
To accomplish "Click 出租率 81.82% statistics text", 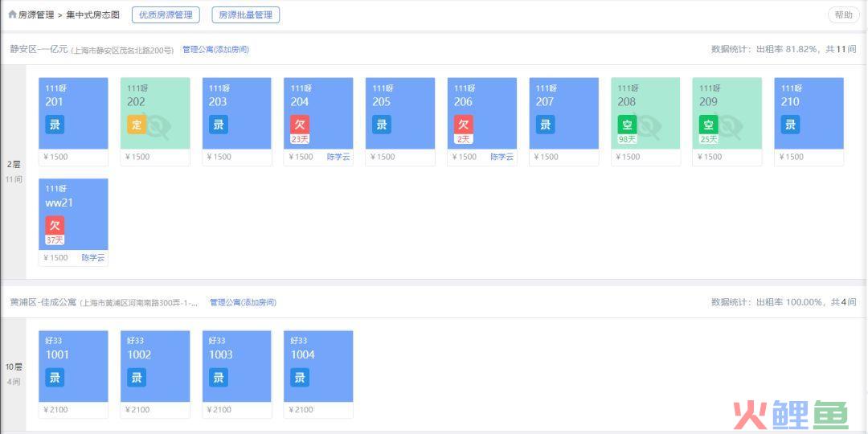I will point(787,49).
